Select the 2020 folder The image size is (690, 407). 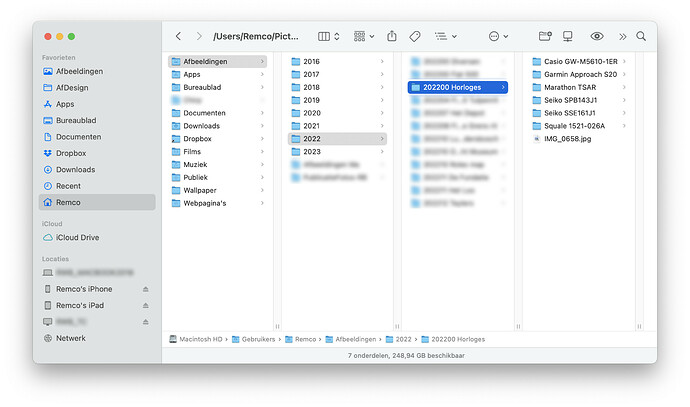coord(338,113)
